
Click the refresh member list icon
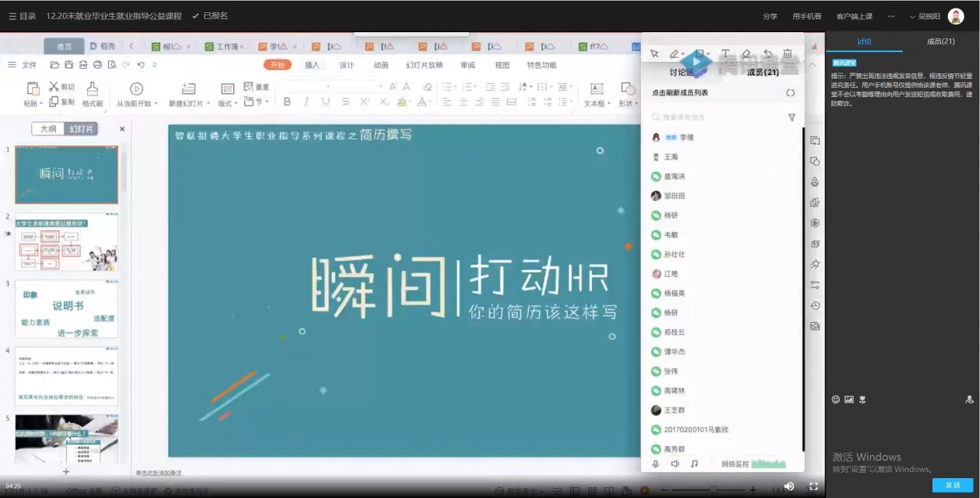pos(790,93)
